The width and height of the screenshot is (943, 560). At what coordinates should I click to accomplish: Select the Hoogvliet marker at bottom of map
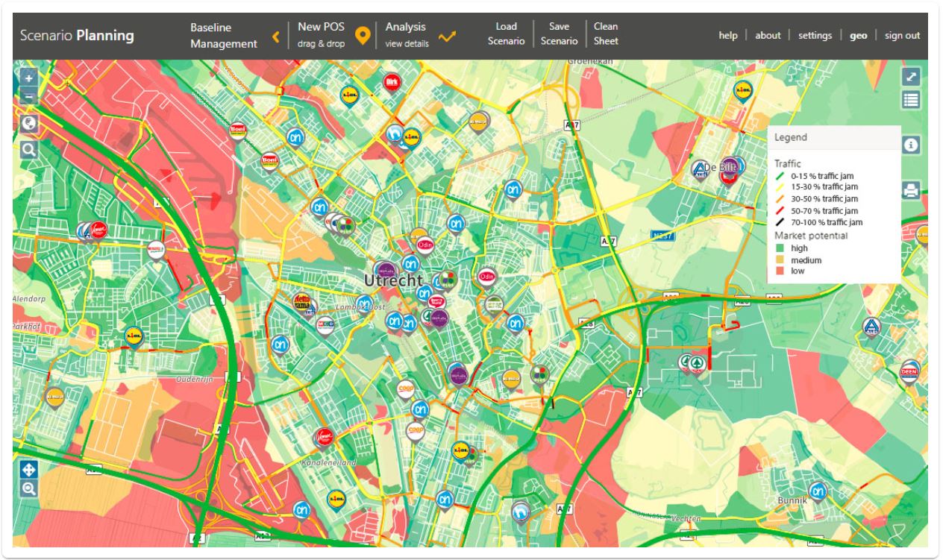click(x=521, y=512)
